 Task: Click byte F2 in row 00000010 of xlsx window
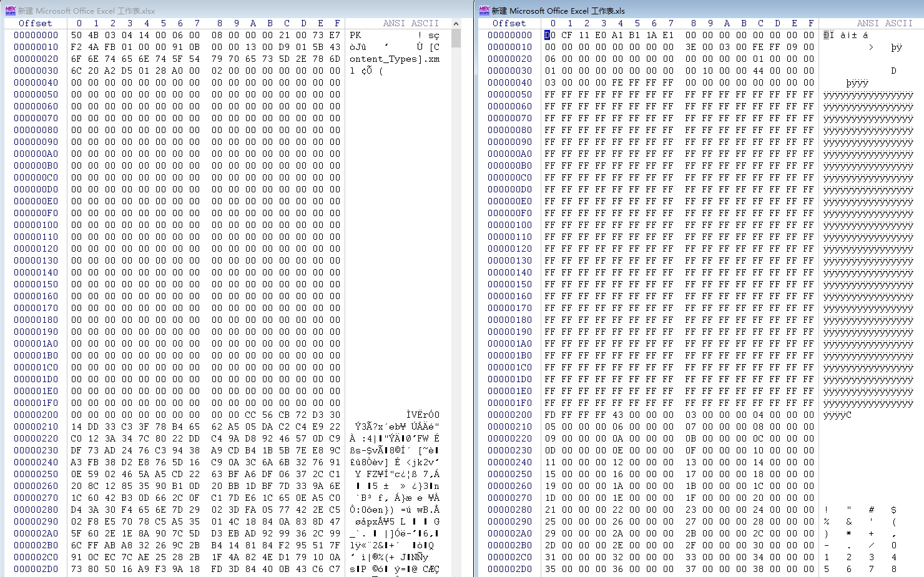coord(76,47)
